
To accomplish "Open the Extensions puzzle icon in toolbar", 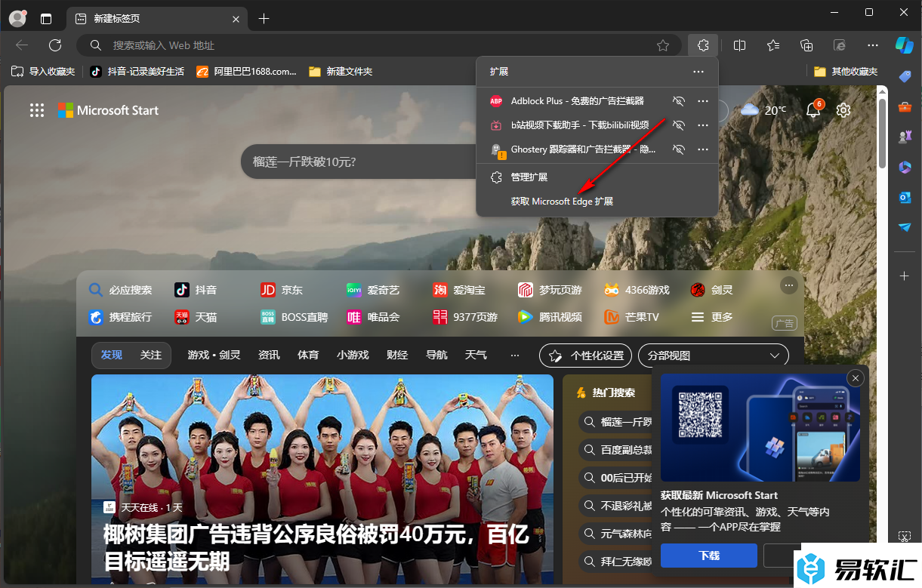I will coord(703,45).
